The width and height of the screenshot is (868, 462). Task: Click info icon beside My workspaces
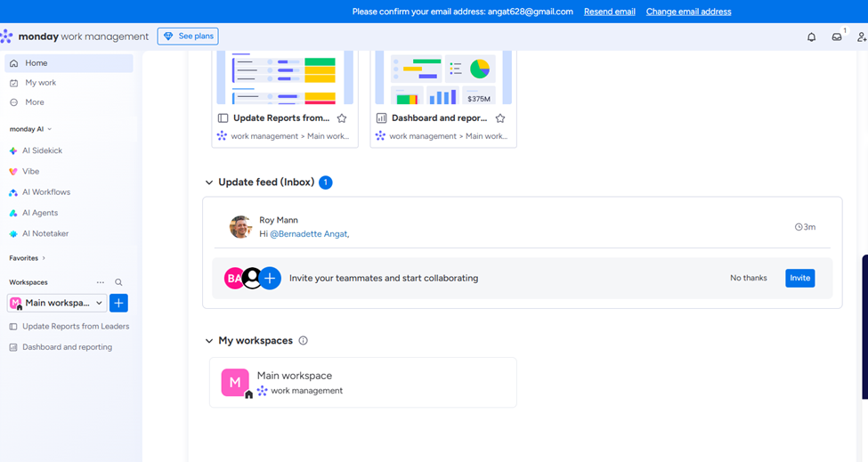(303, 340)
